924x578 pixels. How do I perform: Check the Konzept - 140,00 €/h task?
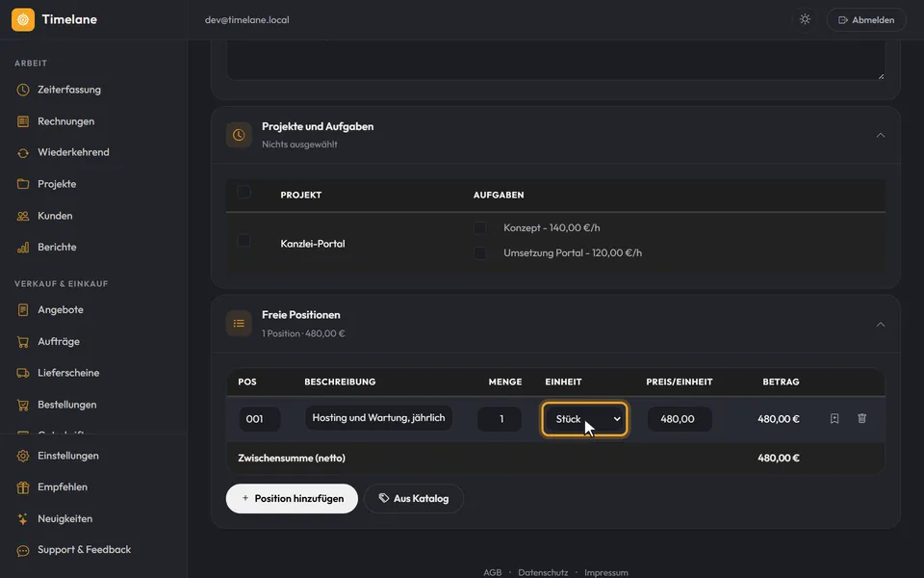[x=480, y=227]
